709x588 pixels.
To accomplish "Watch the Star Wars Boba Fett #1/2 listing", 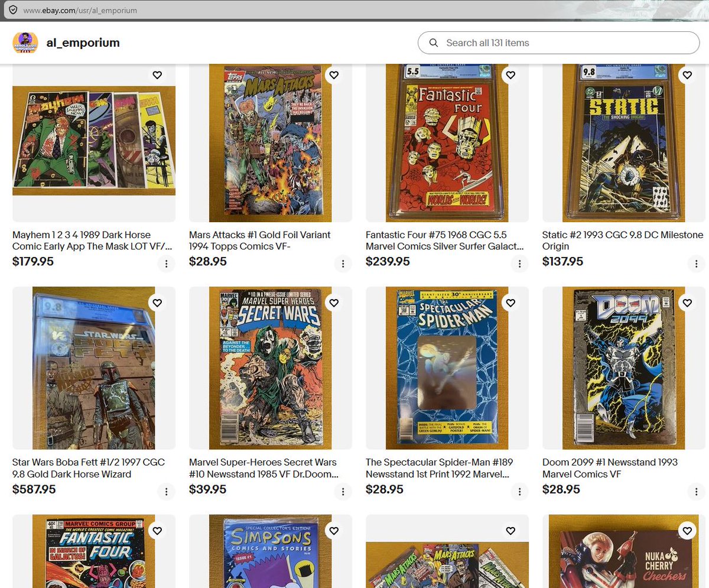I will click(157, 303).
